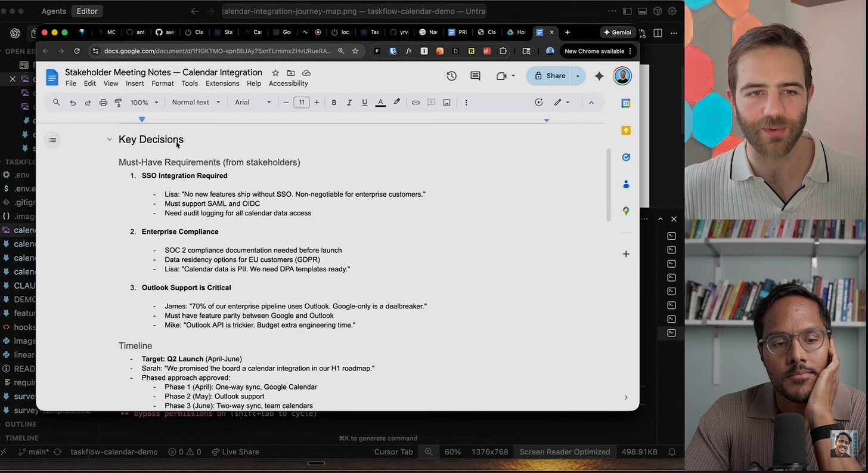The width and height of the screenshot is (868, 473).
Task: View cloud save status icon
Action: coord(306,73)
